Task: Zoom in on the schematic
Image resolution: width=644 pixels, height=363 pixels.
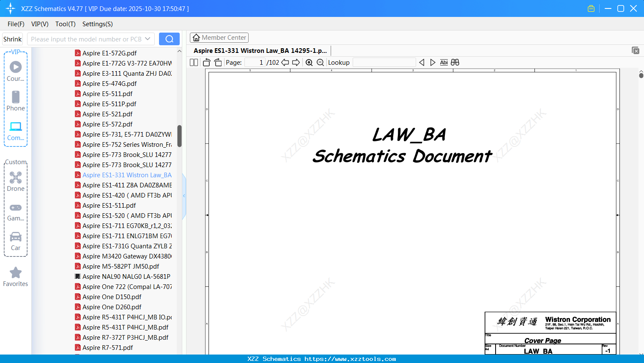Action: click(309, 63)
